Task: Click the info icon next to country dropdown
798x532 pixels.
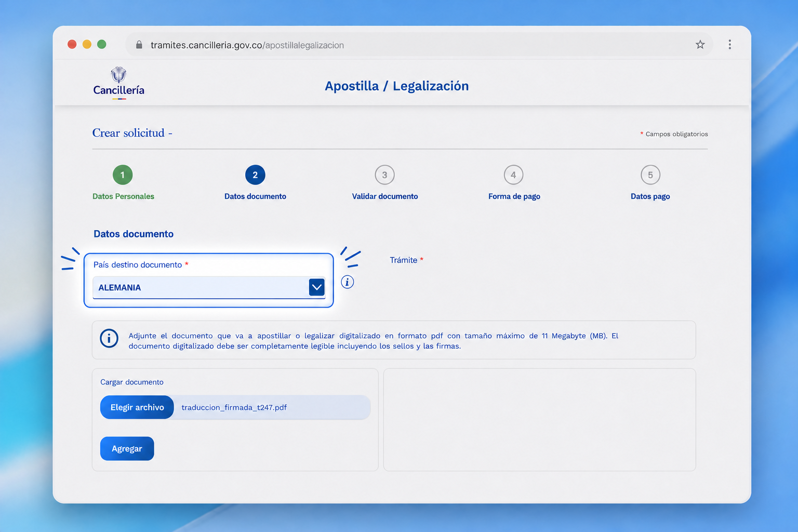Action: (348, 282)
